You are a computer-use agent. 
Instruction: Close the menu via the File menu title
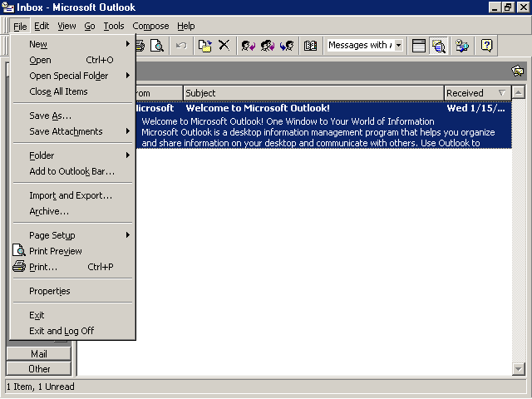coord(20,26)
